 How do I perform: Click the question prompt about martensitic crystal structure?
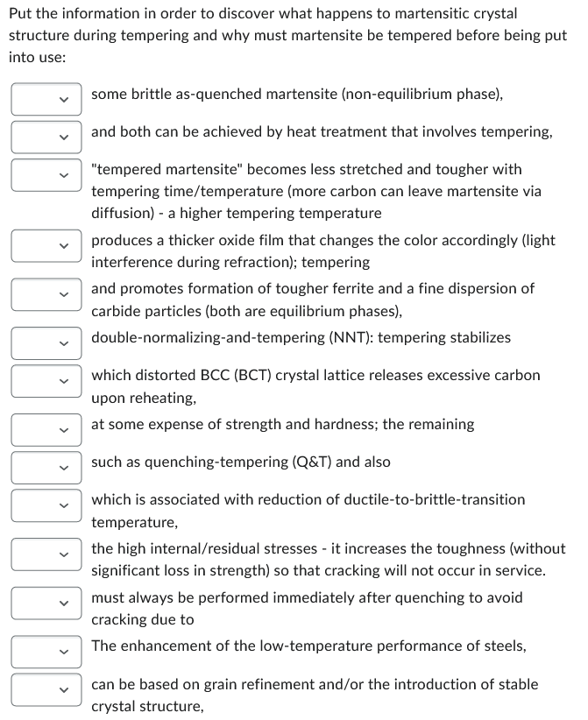click(289, 35)
